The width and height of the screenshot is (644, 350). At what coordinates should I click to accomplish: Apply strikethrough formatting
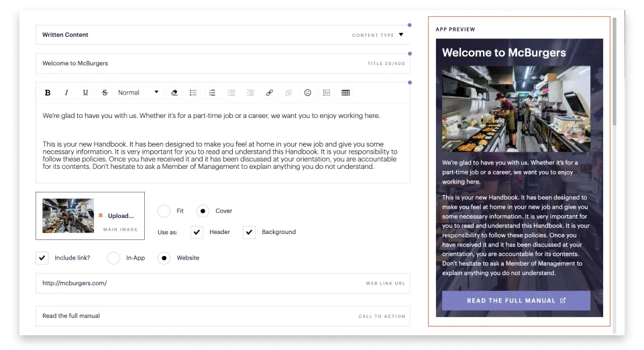(105, 93)
